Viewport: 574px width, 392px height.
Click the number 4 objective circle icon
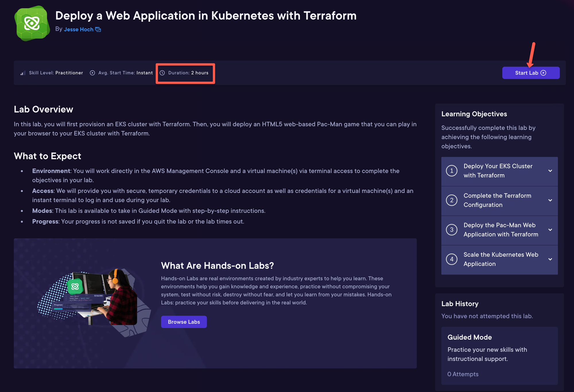451,259
